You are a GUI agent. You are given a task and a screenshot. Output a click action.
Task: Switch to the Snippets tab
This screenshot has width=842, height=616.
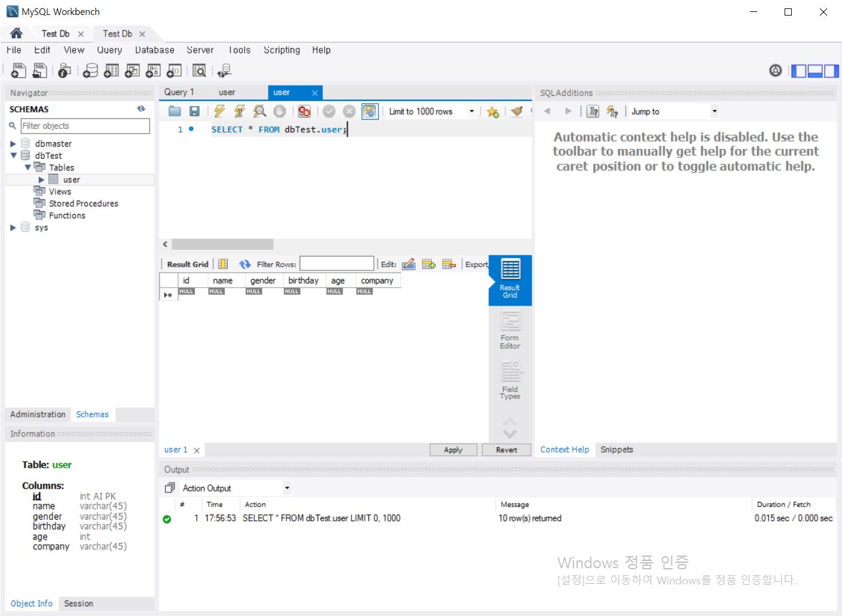point(617,450)
